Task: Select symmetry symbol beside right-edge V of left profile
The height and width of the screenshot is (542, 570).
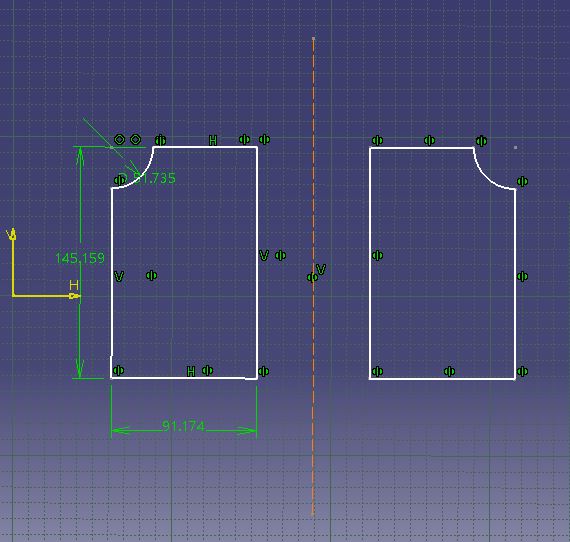Action: (x=280, y=256)
